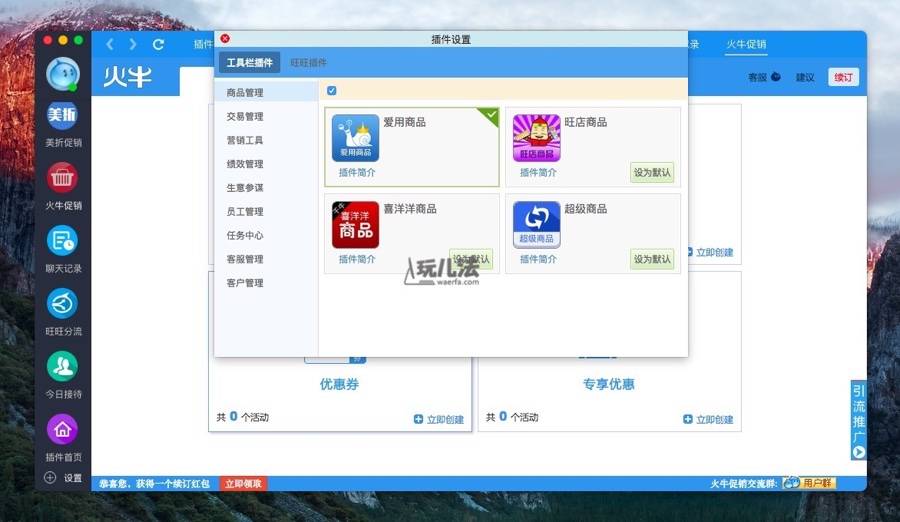Open 插件简介 for 超级商品
900x522 pixels.
[x=538, y=259]
